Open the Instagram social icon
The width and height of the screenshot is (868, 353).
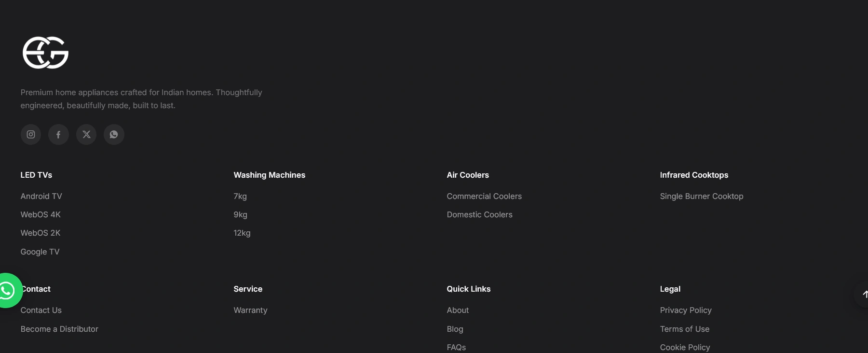click(31, 134)
